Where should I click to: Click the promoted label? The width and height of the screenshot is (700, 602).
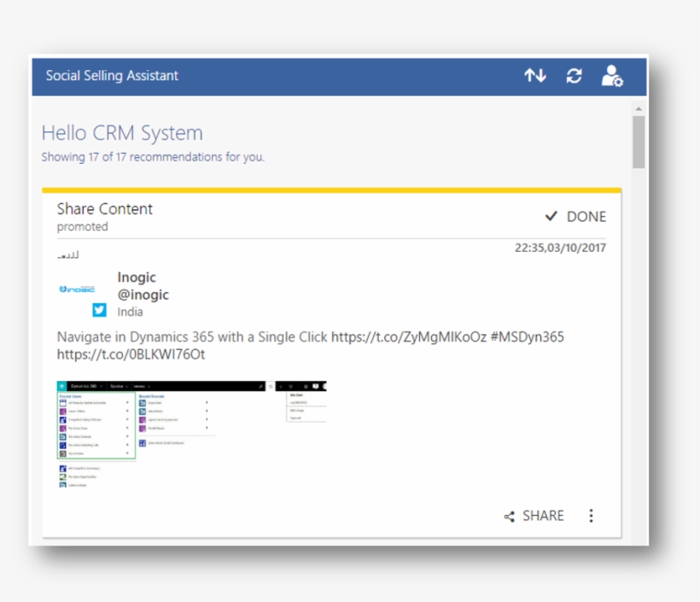coord(82,226)
